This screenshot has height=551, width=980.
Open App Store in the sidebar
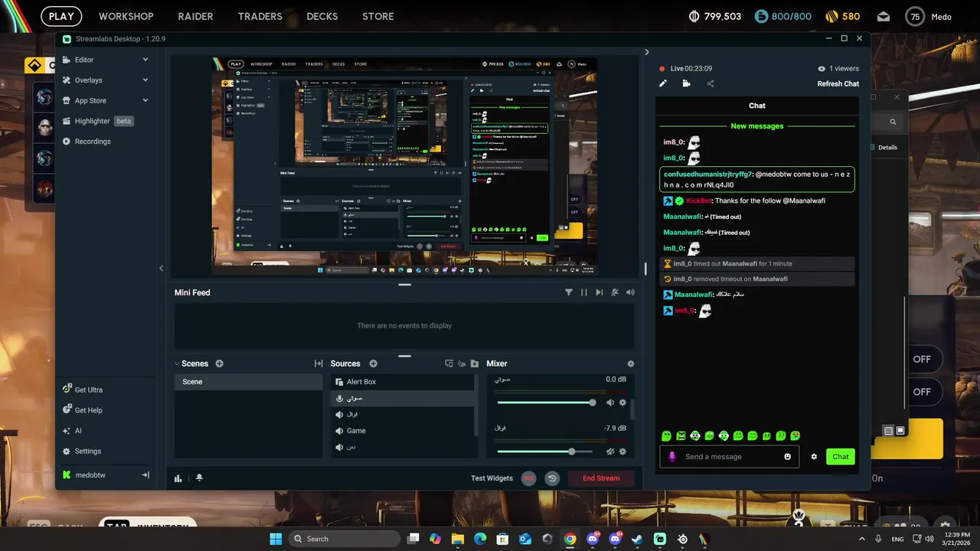(90, 100)
